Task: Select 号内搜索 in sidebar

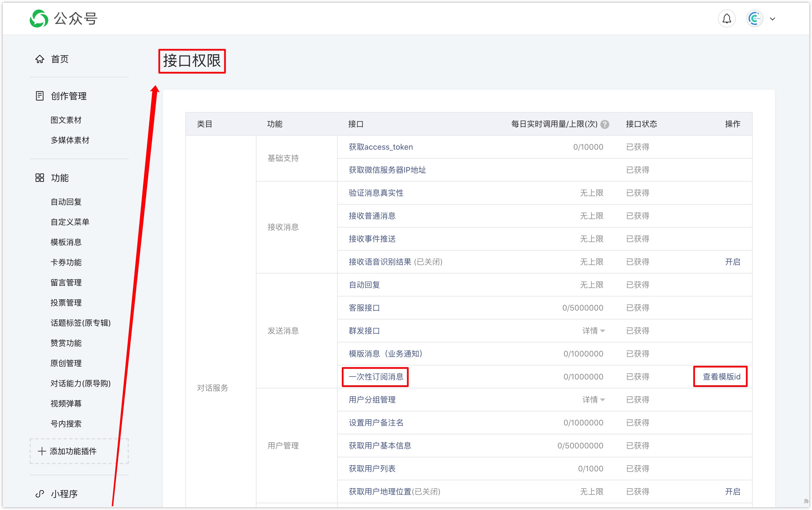Action: (x=66, y=424)
